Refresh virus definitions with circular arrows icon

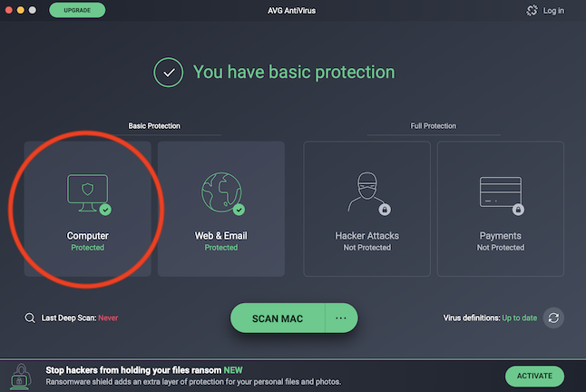(x=553, y=318)
